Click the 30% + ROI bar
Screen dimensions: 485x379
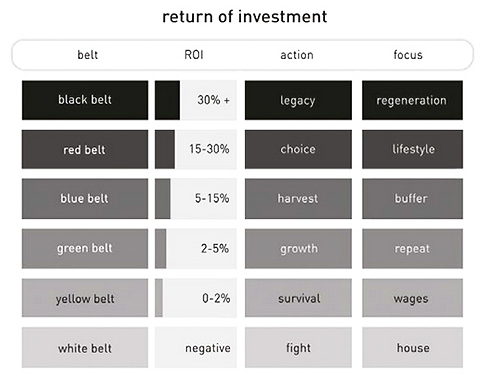click(x=196, y=100)
